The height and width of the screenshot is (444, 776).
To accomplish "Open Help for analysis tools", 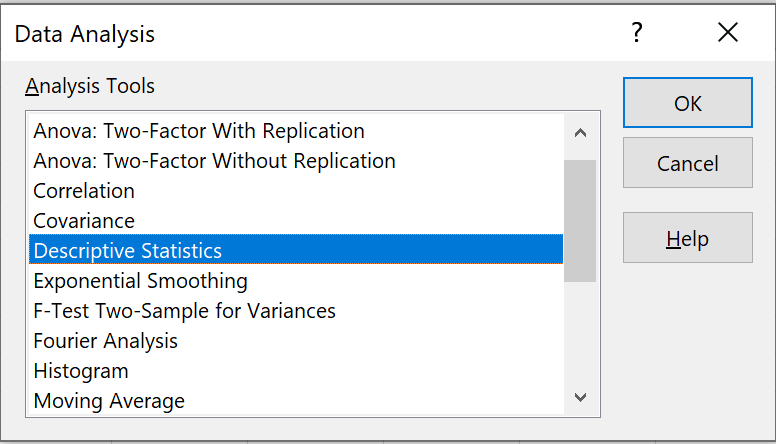I will (x=687, y=238).
